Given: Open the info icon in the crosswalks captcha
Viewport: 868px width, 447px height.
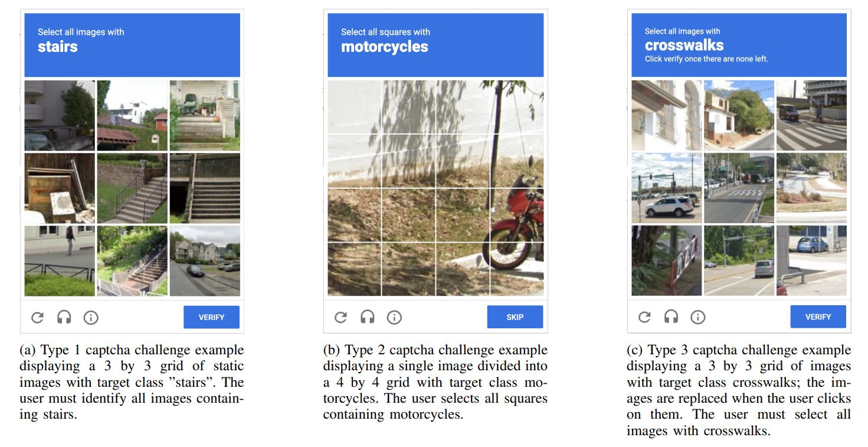Looking at the screenshot, I should (697, 317).
